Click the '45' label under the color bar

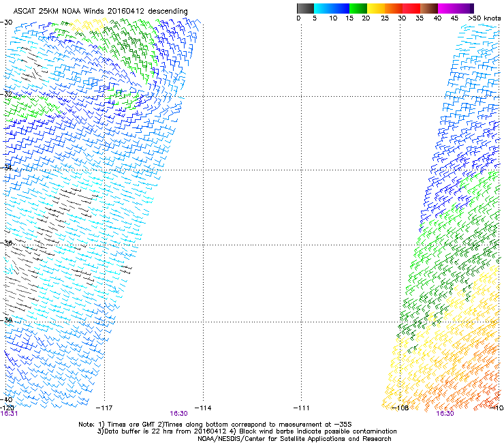coord(454,18)
